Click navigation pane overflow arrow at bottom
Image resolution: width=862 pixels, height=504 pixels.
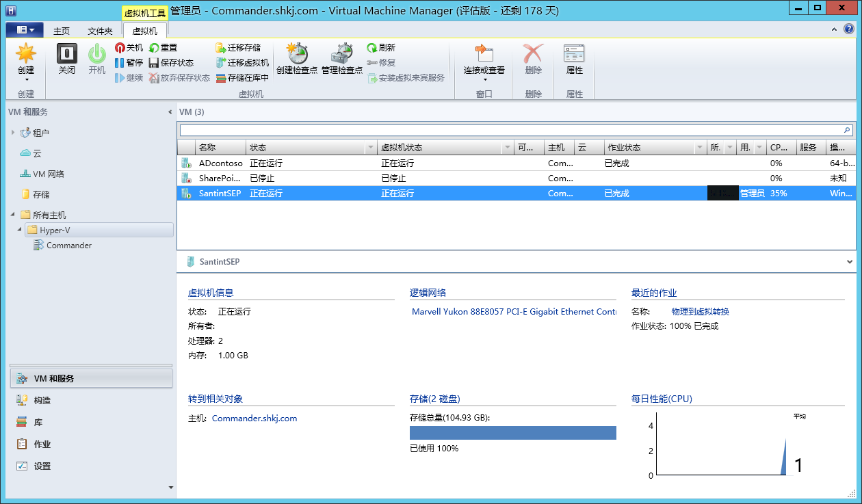[170, 488]
